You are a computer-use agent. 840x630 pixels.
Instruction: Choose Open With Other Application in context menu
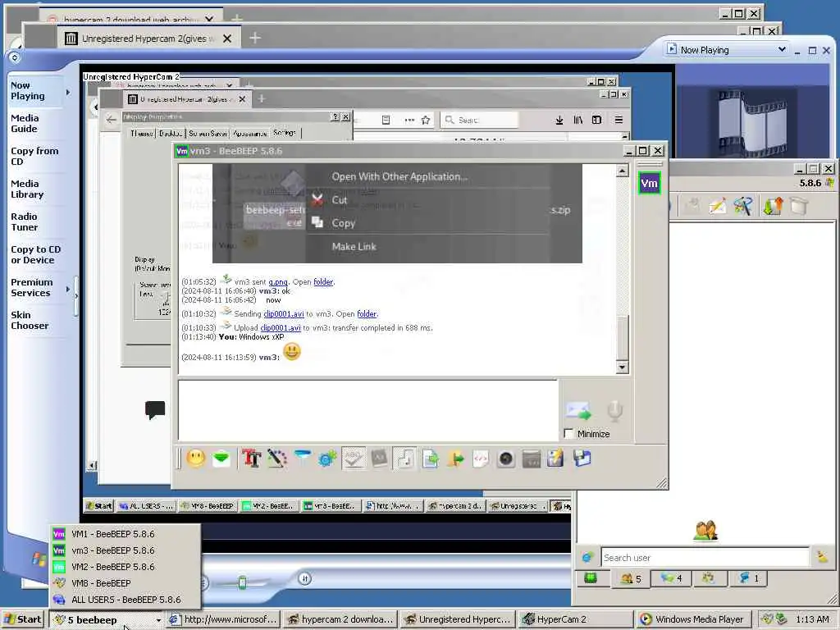click(x=399, y=176)
